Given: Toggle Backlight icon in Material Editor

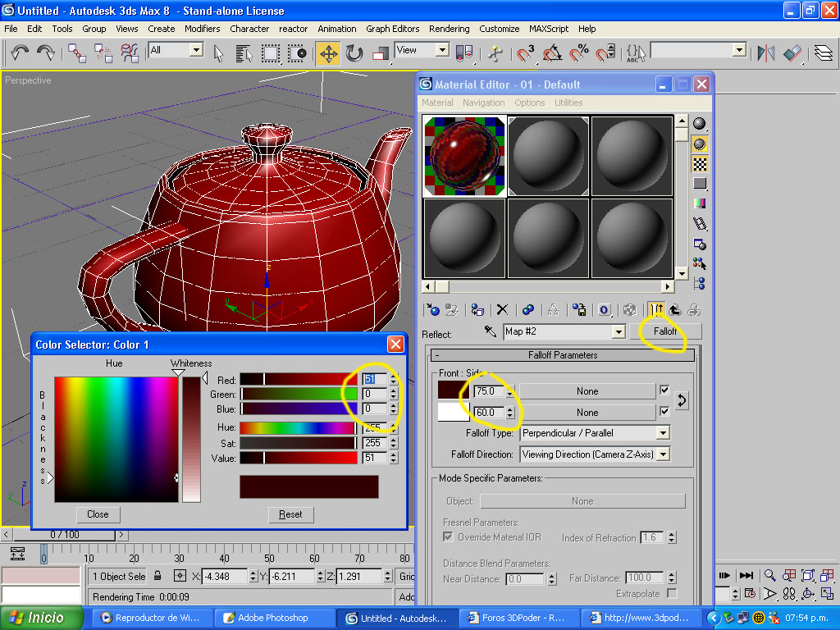Looking at the screenshot, I should tap(700, 144).
